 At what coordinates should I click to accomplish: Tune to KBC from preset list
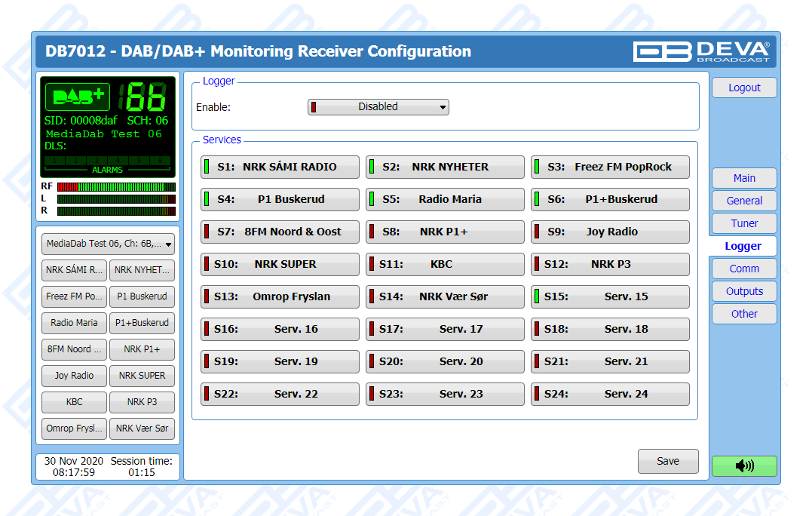pos(74,402)
